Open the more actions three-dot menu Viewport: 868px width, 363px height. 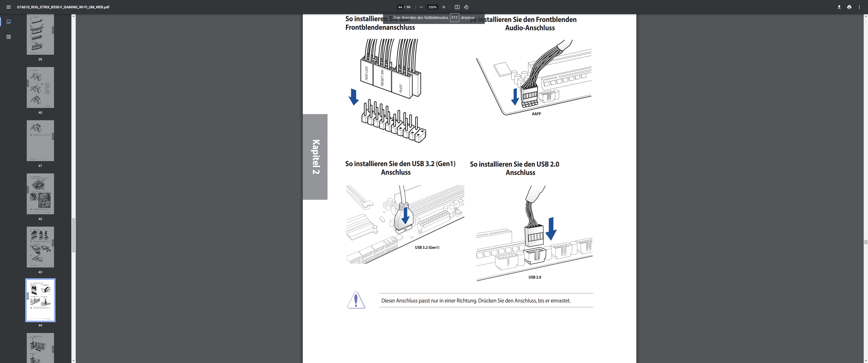(x=859, y=7)
